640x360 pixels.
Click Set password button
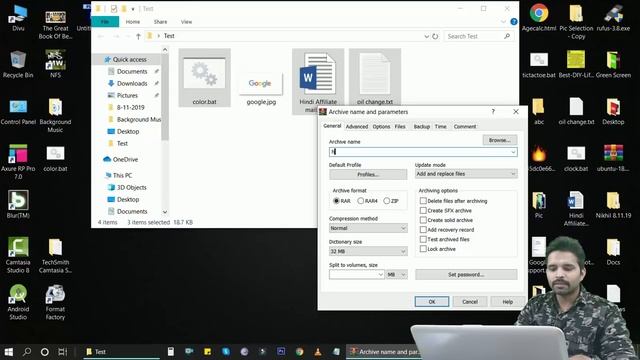466,275
